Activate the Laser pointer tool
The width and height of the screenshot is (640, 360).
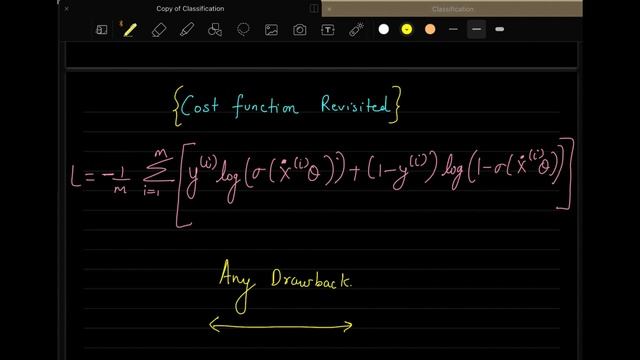coord(356,29)
